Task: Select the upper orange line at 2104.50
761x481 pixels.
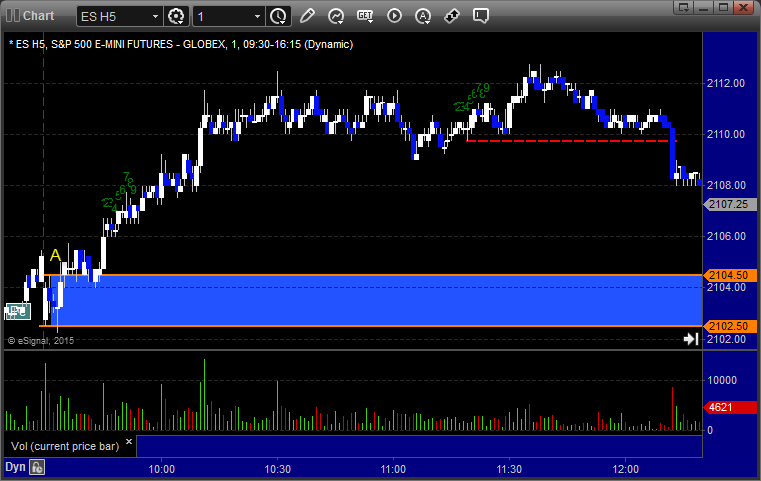Action: click(x=374, y=275)
